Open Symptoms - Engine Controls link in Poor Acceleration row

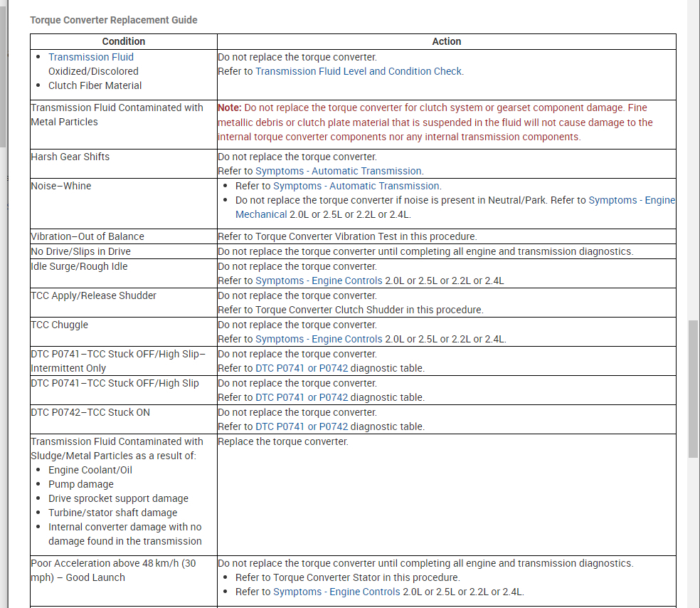coord(336,592)
